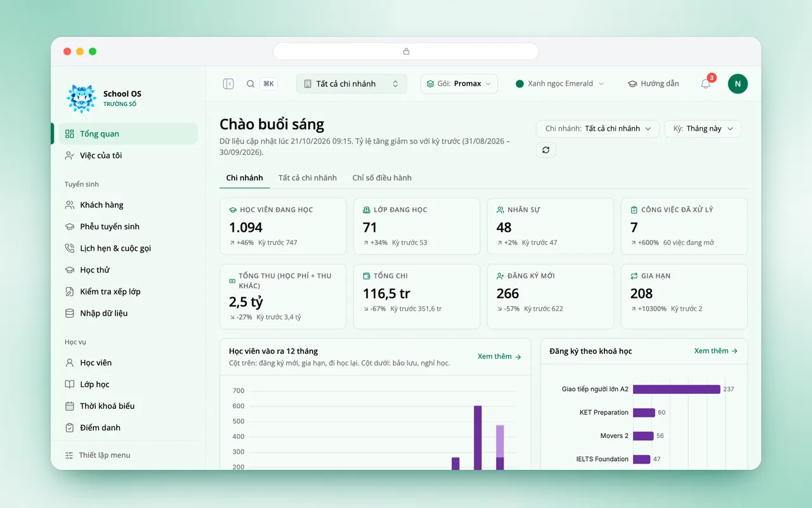Expand the Kỳ: Tháng này period dropdown

click(703, 129)
